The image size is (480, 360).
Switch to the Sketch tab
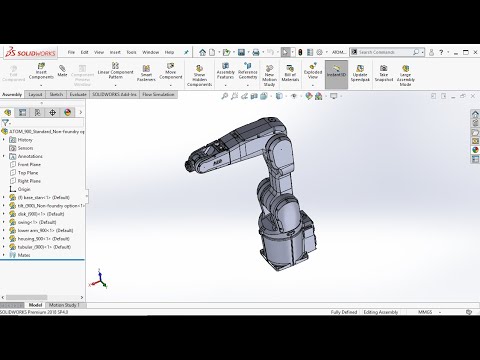[56, 95]
